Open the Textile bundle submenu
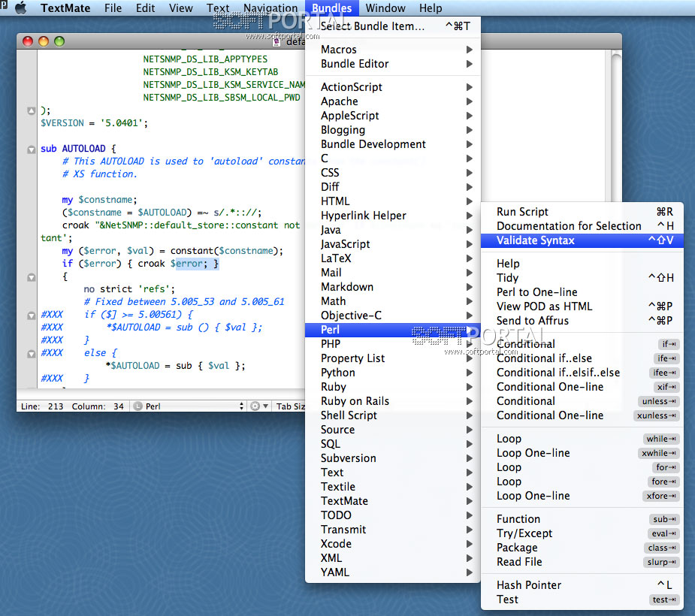 click(x=393, y=487)
